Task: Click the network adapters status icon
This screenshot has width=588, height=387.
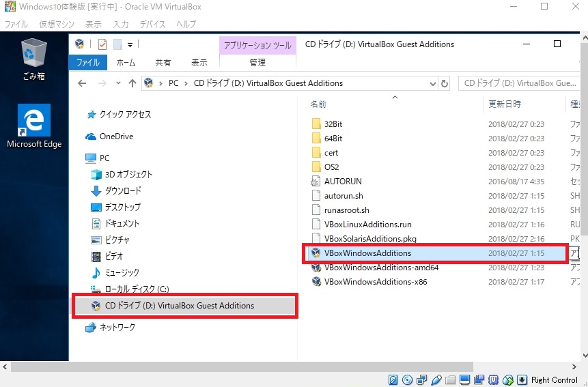Action: click(x=421, y=380)
